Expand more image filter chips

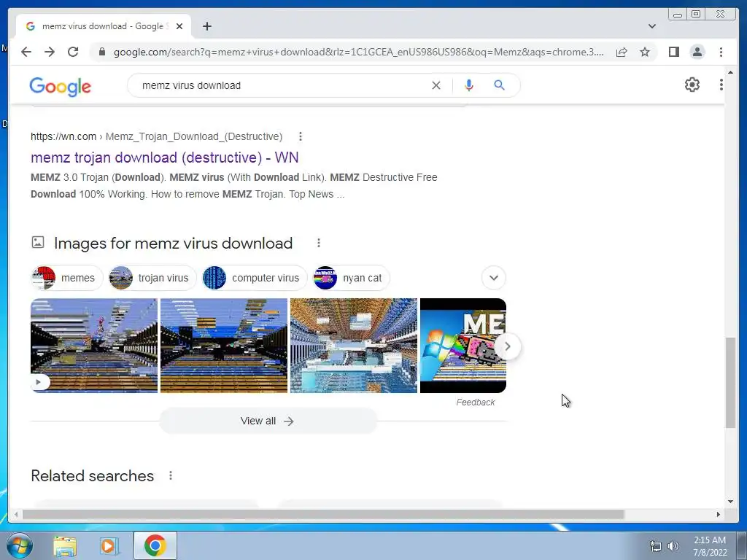point(494,278)
